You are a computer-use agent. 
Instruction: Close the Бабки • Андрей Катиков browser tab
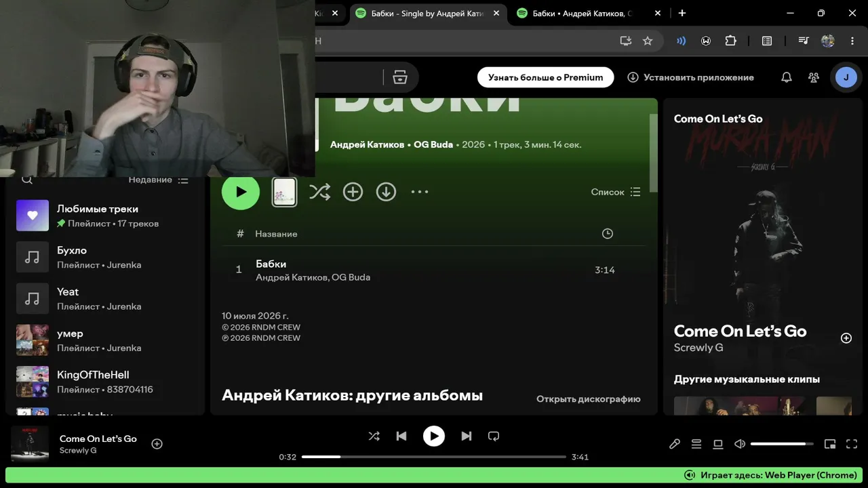[658, 14]
